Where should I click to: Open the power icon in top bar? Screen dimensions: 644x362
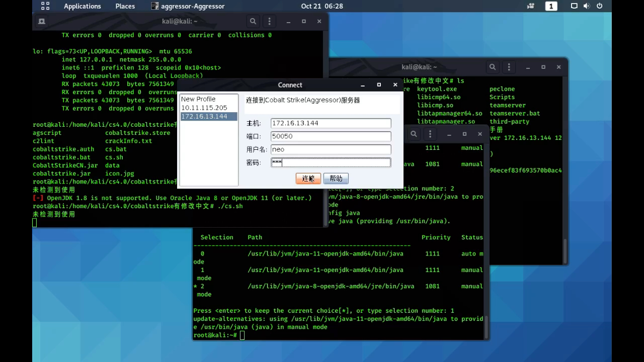pos(599,6)
